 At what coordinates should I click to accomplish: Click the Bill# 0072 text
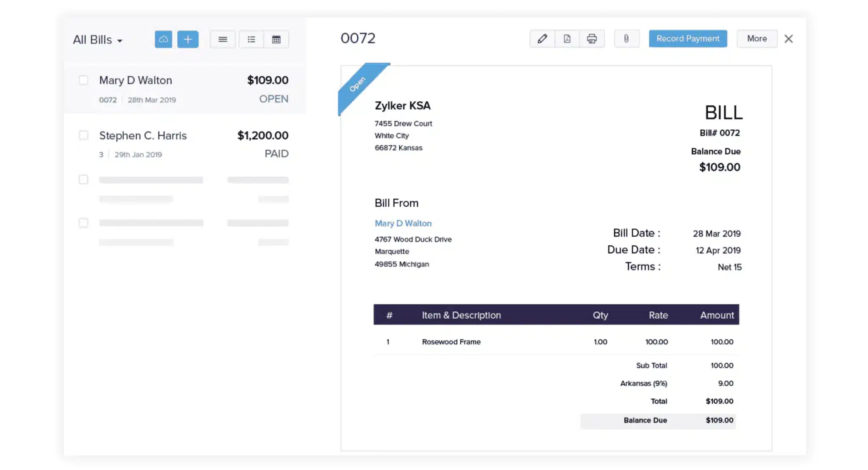[x=720, y=133]
